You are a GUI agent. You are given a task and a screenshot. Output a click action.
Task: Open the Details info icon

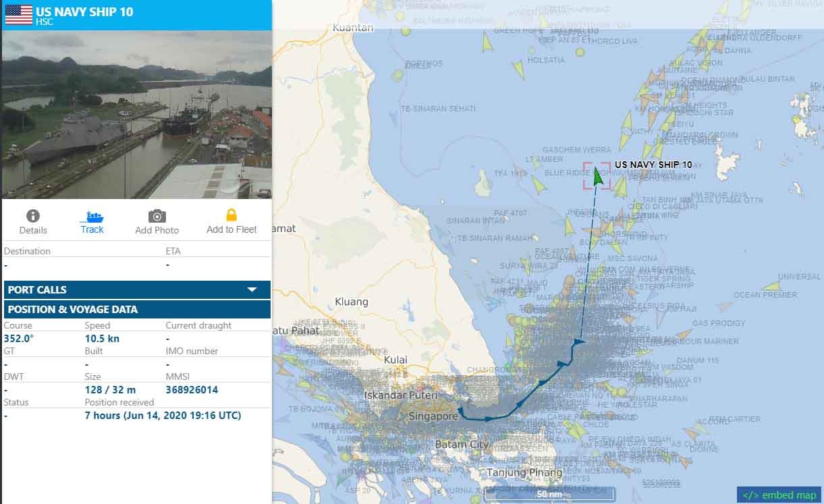[x=32, y=216]
